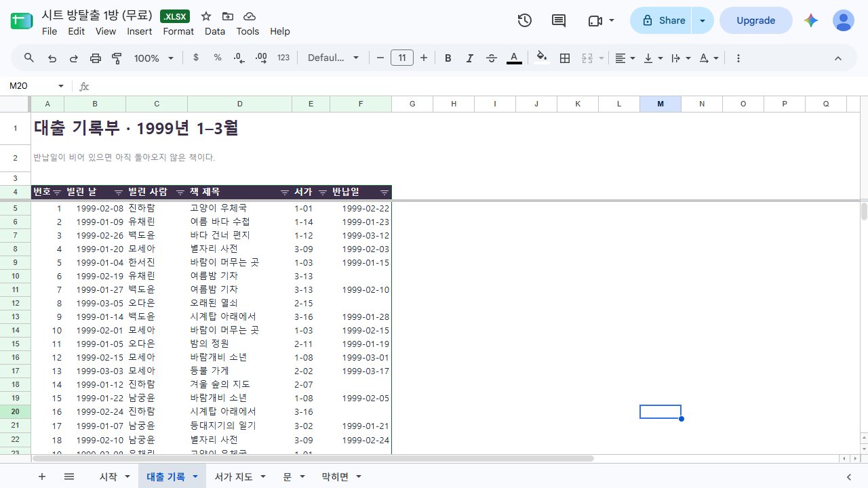868x488 pixels.
Task: Increase decimal places
Action: click(x=261, y=58)
